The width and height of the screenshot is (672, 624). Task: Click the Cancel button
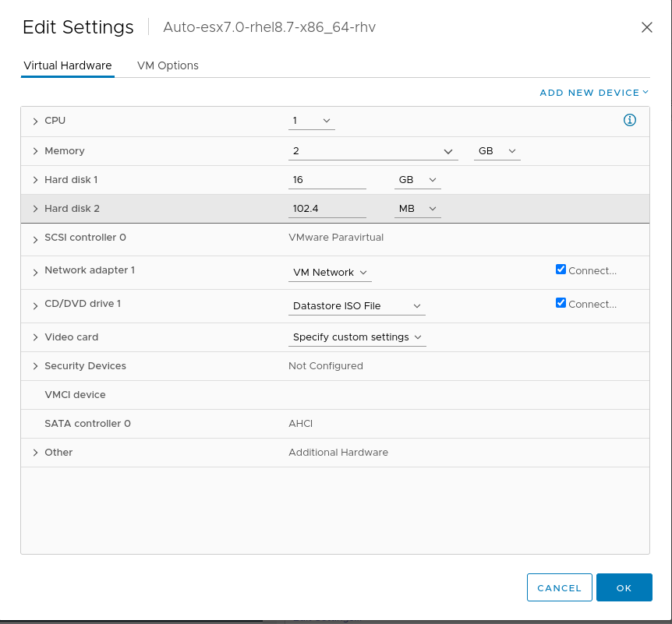(559, 588)
